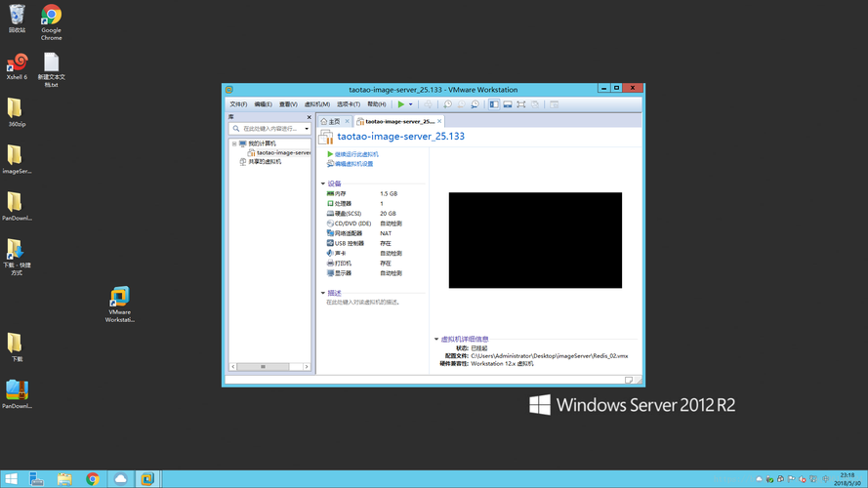Click the message log icon in status bar
Viewport: 868px width, 488px height.
(x=629, y=380)
